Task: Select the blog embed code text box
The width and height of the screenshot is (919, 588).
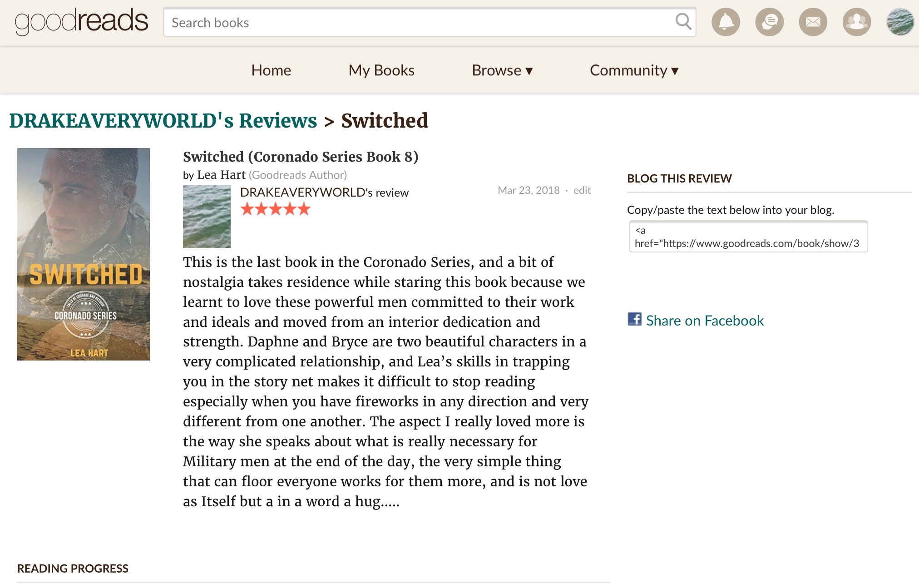Action: (748, 237)
